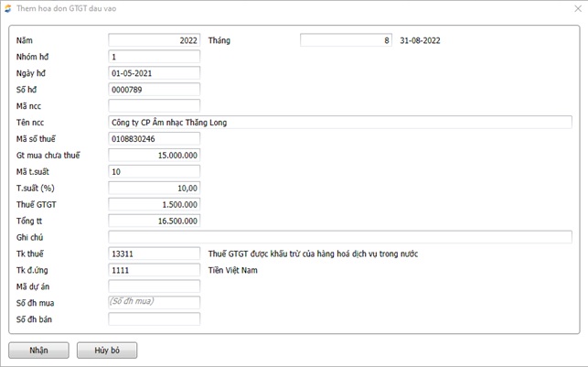Focus the Số hđ field with 0000789
The width and height of the screenshot is (588, 367).
[154, 90]
